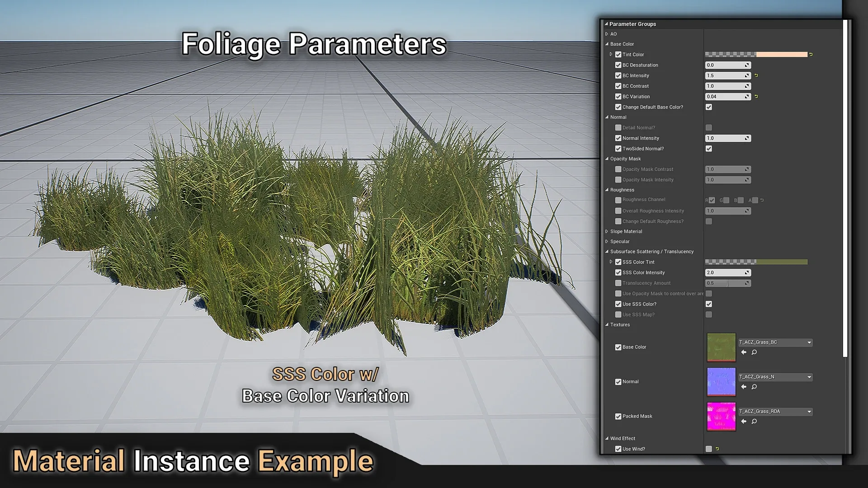Expand the AO parameter group

point(607,34)
